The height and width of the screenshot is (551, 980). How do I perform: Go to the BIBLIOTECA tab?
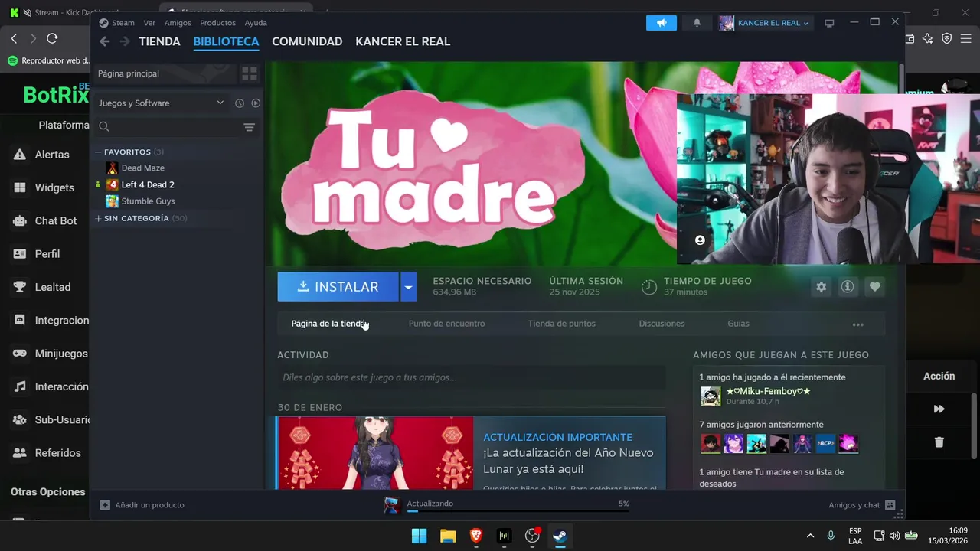[226, 41]
